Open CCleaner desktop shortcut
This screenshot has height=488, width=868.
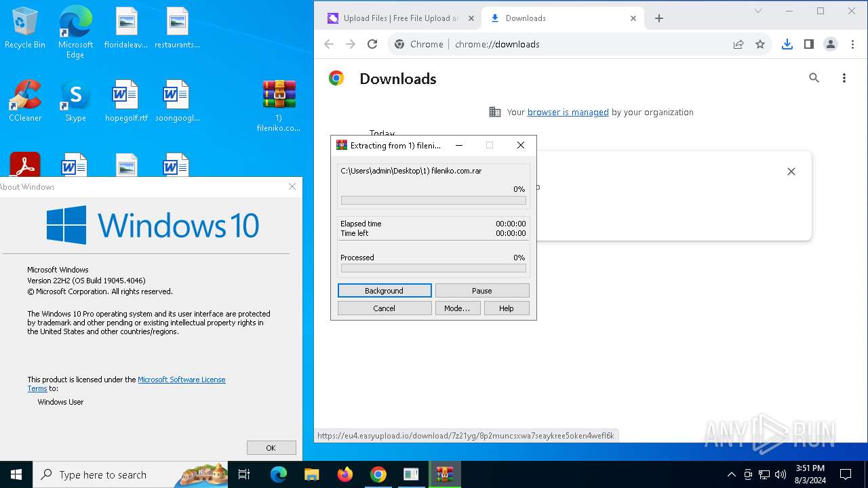pos(25,101)
